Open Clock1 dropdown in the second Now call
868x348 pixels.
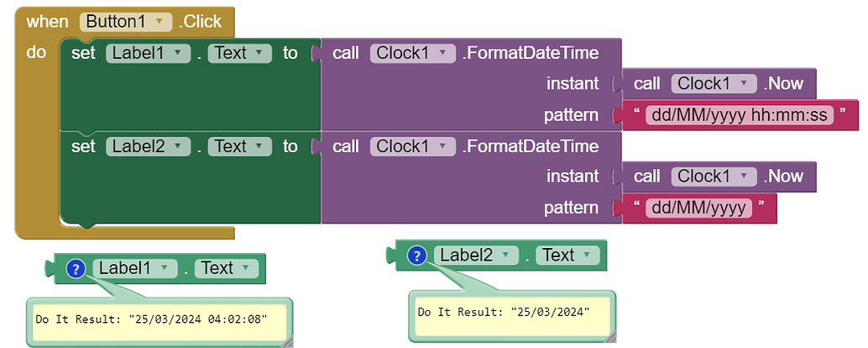tap(743, 177)
